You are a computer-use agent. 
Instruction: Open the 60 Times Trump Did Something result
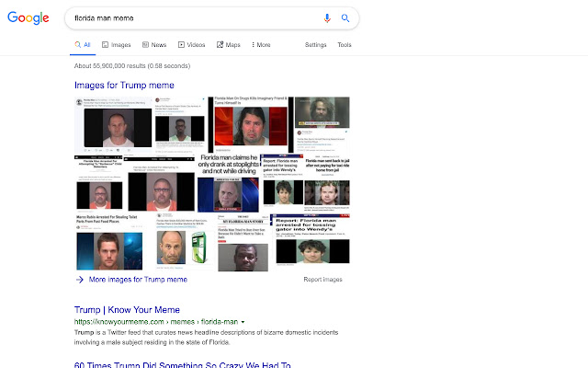(182, 365)
